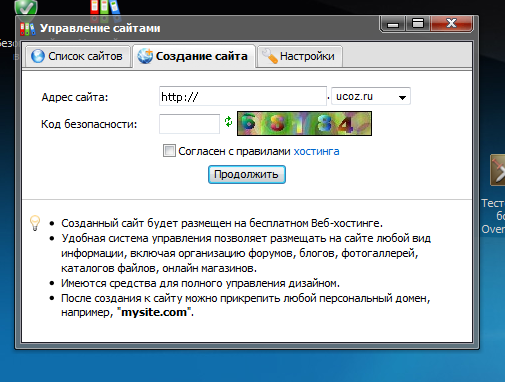
Task: Click the globe icon on Список сайтов tab
Action: click(38, 56)
